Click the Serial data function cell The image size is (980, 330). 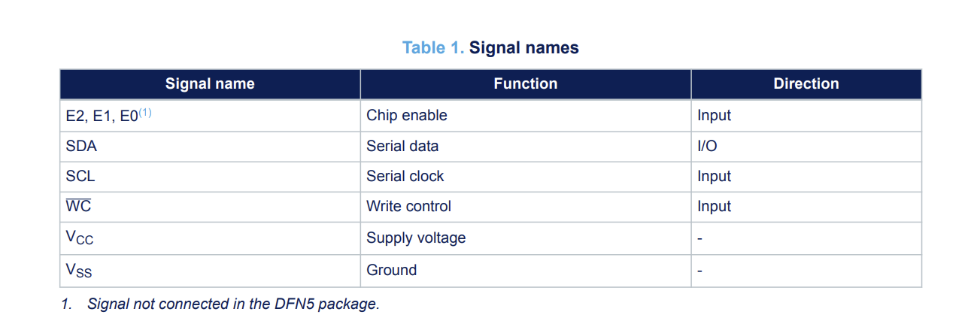tap(526, 146)
